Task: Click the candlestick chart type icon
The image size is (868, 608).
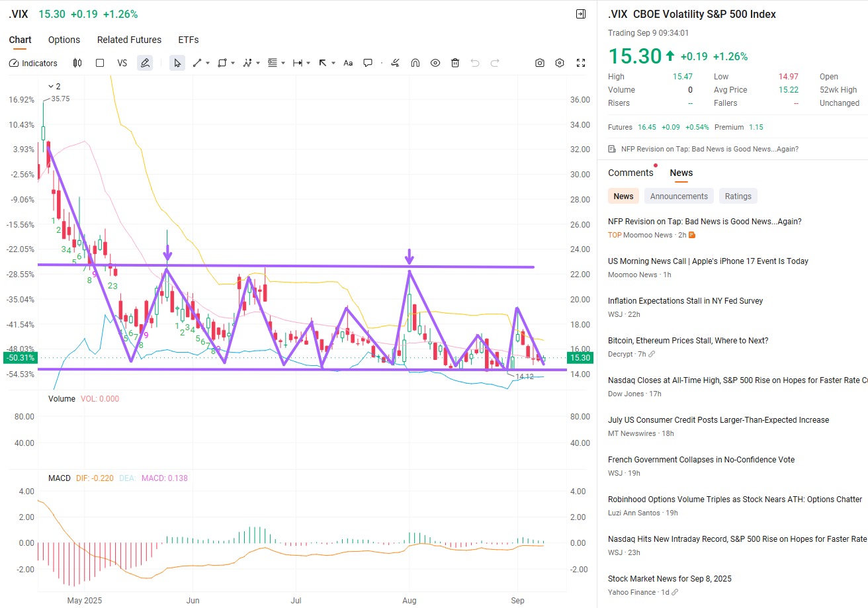Action: 77,63
